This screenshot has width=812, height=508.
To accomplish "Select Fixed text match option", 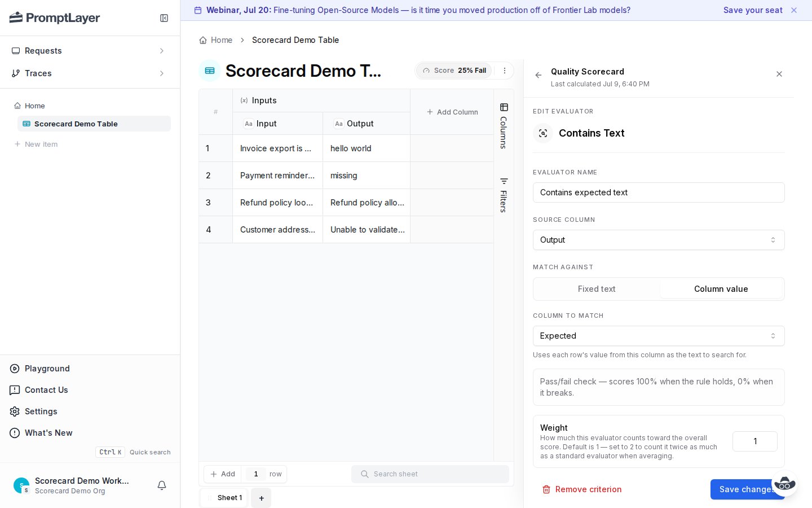I will click(x=597, y=289).
